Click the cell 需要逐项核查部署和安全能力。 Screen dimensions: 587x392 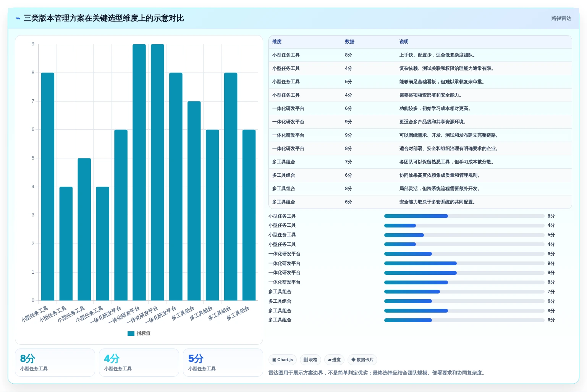pyautogui.click(x=431, y=95)
